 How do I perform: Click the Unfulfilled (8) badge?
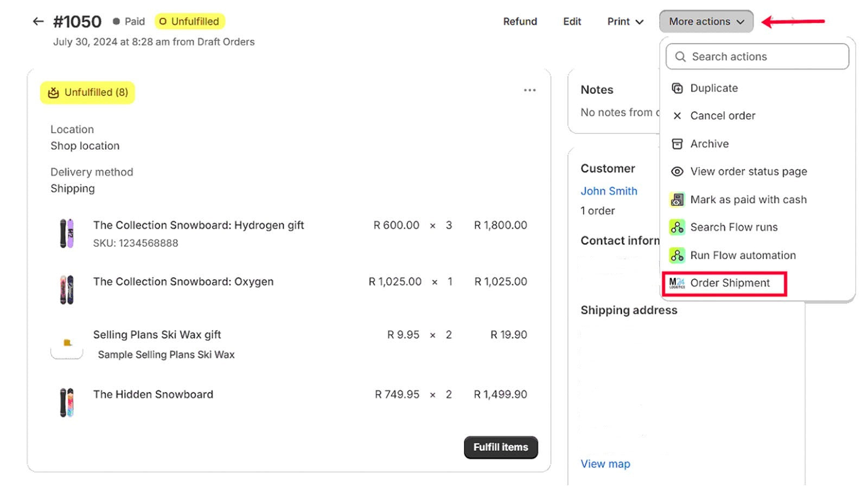coord(87,93)
